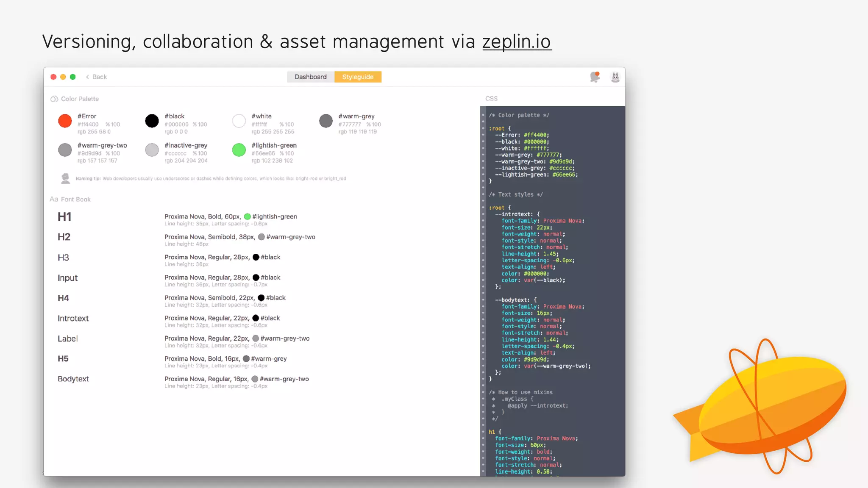Select the #white color swatch
This screenshot has height=488, width=868.
(x=239, y=121)
